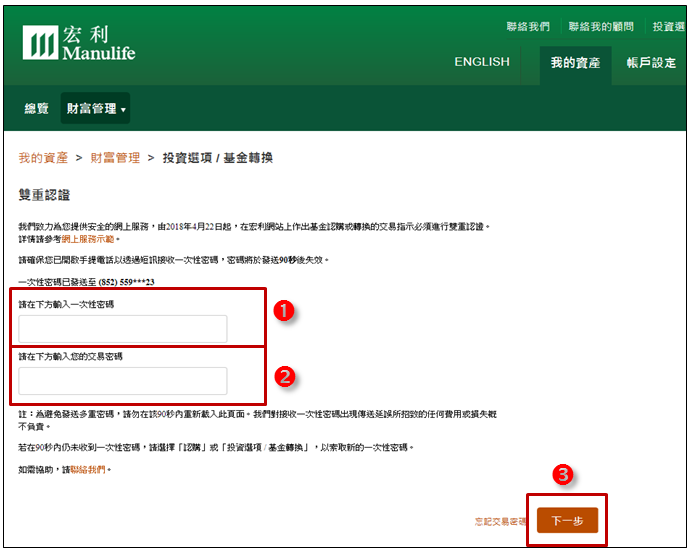Open 聯絡我們 in the top header
This screenshot has width=693, height=553.
(526, 27)
